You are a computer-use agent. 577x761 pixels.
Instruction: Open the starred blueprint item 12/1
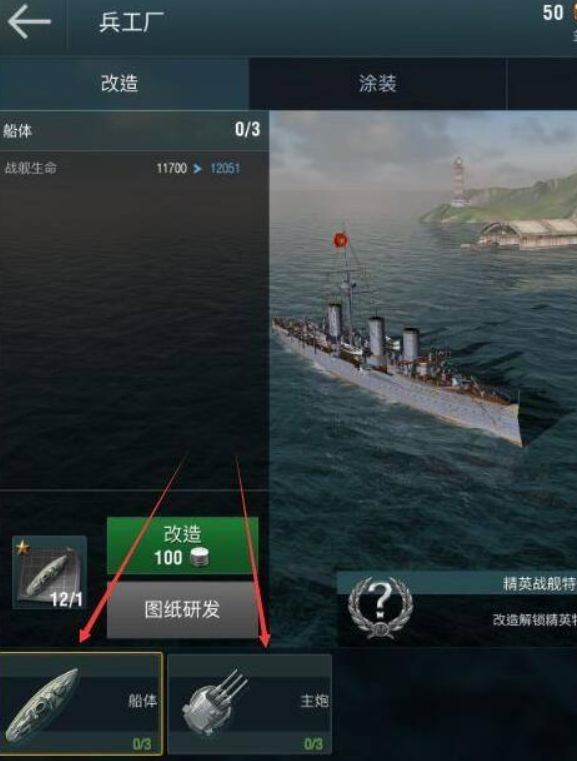[x=49, y=572]
